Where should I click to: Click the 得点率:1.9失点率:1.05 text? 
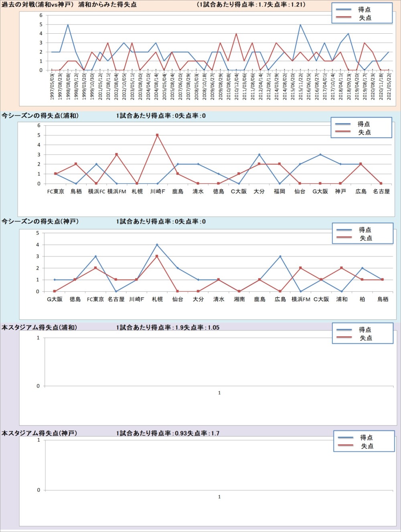(x=168, y=327)
